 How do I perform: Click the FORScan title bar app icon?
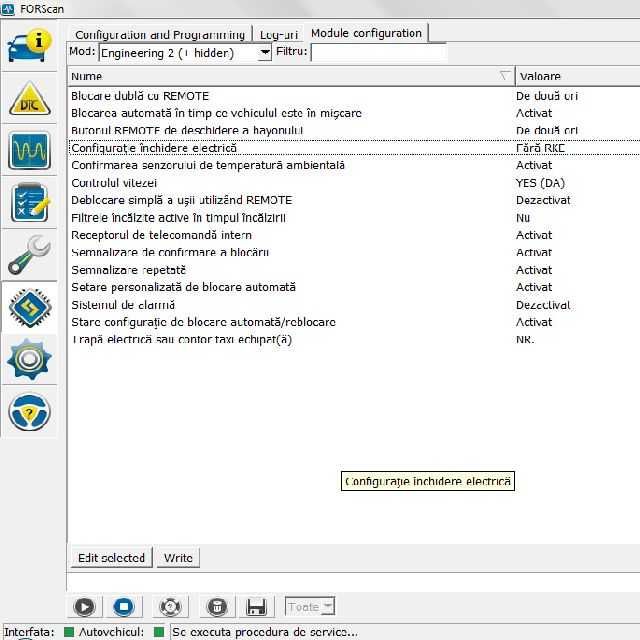click(8, 9)
